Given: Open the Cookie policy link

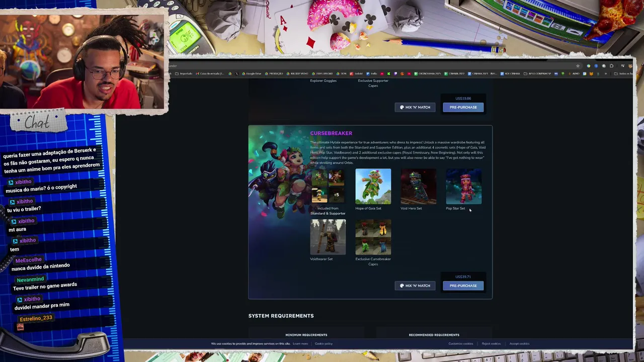Looking at the screenshot, I should 324,344.
